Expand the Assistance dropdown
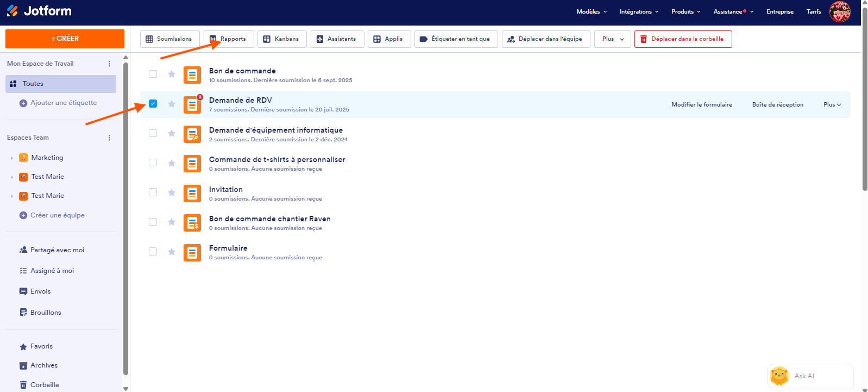The width and height of the screenshot is (868, 392). pyautogui.click(x=733, y=11)
